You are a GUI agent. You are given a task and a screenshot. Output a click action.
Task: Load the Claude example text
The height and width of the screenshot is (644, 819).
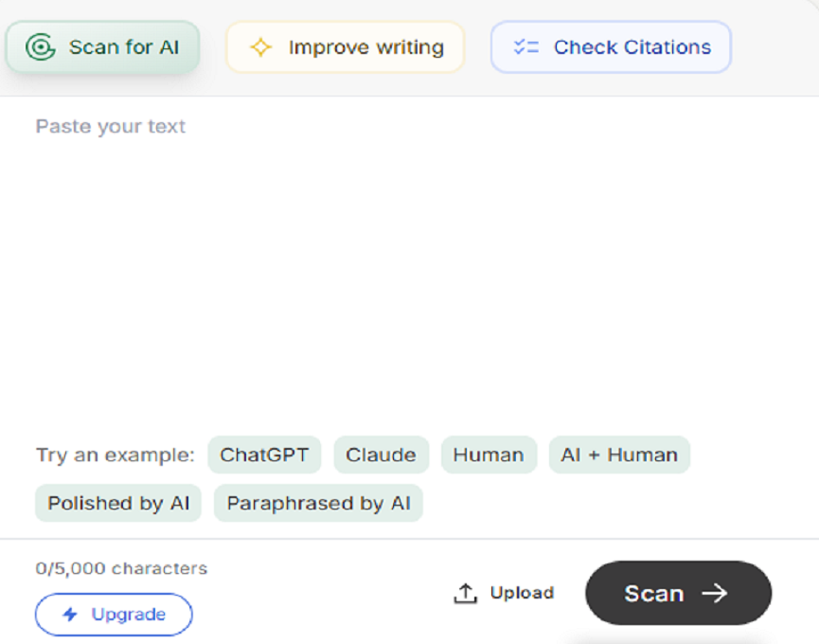pos(381,455)
